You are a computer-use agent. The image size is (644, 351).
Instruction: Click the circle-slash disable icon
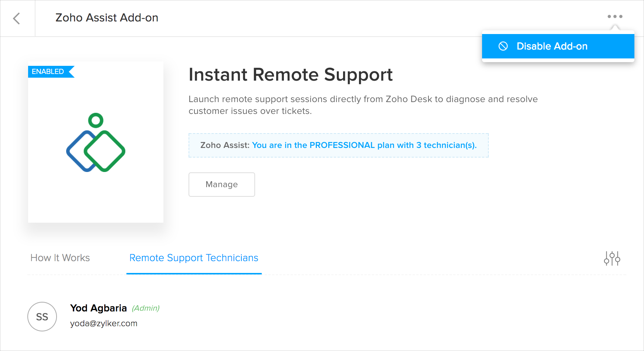coord(503,46)
